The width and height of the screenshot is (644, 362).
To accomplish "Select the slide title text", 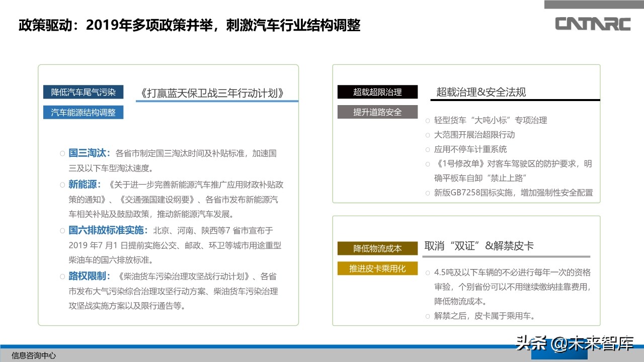I will (190, 25).
